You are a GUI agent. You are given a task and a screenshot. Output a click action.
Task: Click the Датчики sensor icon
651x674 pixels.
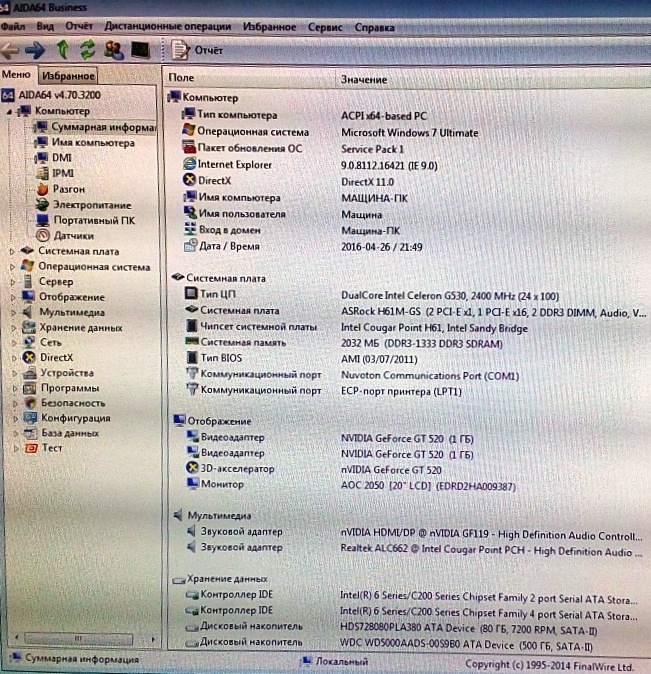click(x=43, y=236)
